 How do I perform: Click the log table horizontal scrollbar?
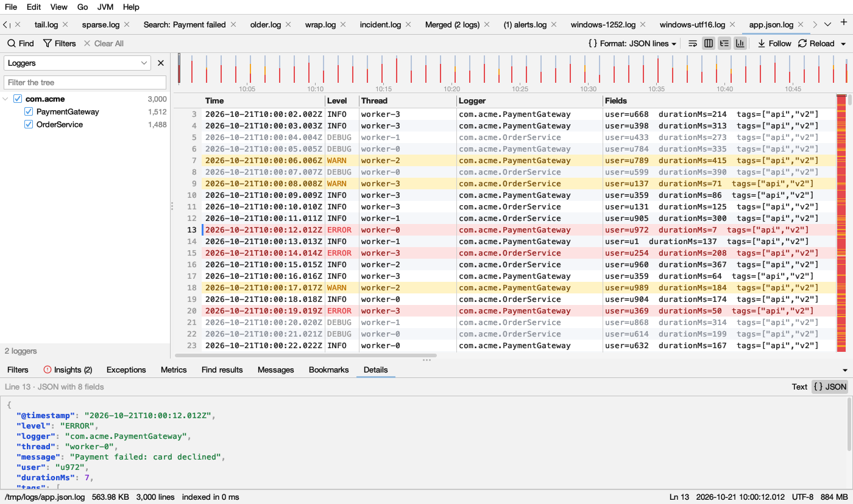[306, 355]
